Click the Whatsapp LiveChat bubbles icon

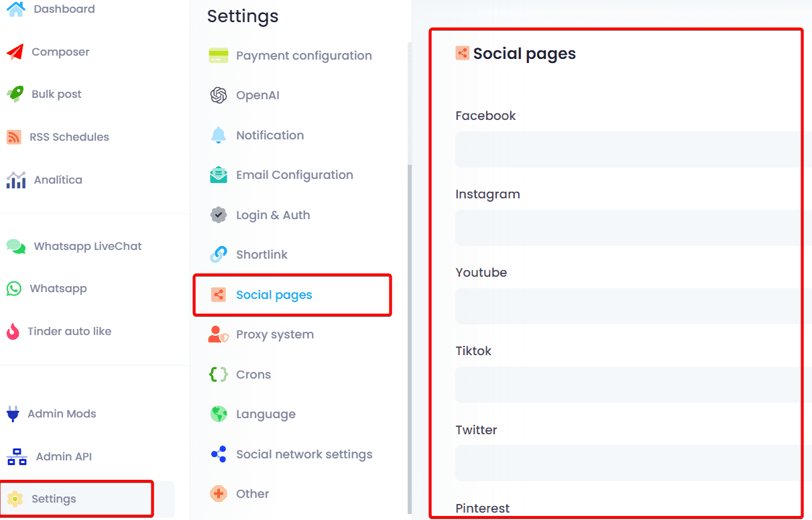(16, 247)
